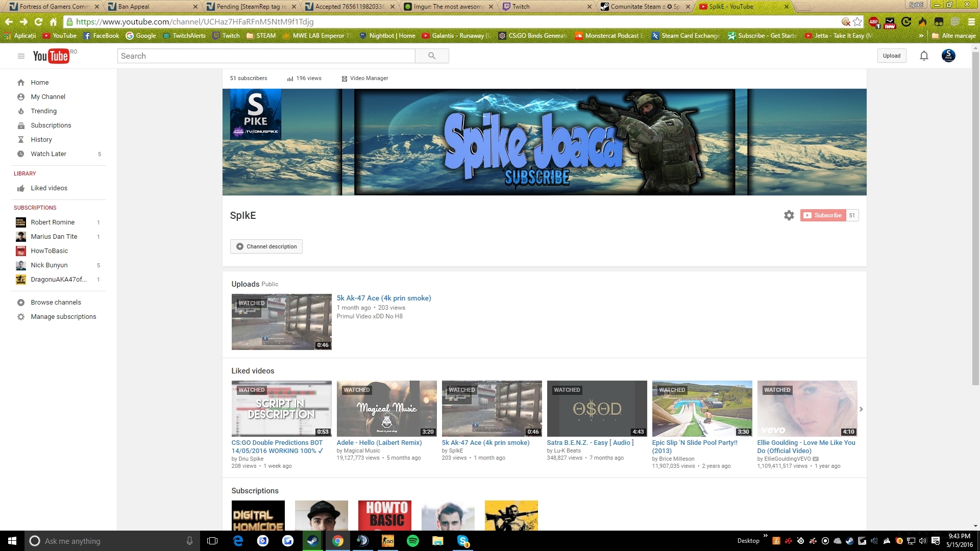
Task: Open the hamburger guide menu icon
Action: click(x=21, y=56)
